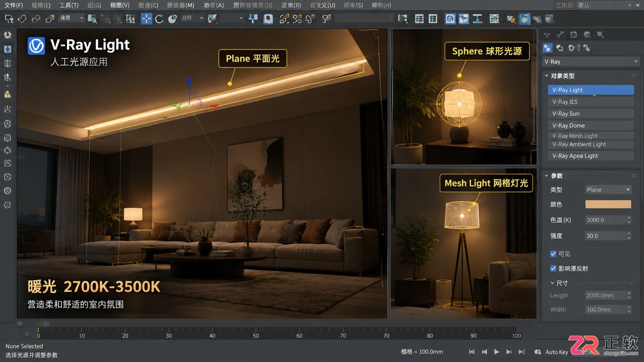The height and width of the screenshot is (362, 644).
Task: Close the 对象类型 rollout with X
Action: click(x=634, y=76)
